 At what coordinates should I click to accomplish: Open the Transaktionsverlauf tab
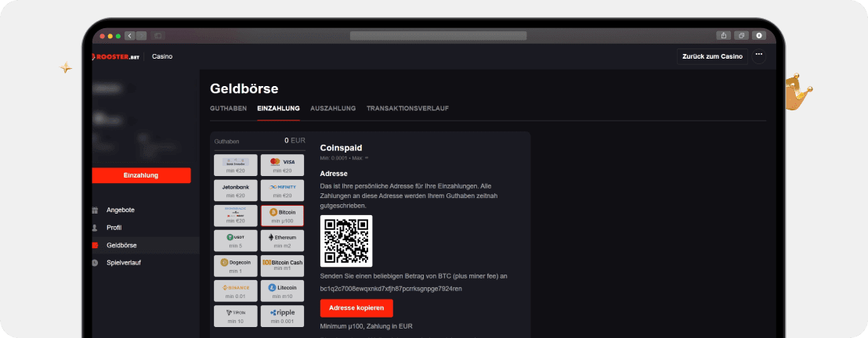click(407, 108)
